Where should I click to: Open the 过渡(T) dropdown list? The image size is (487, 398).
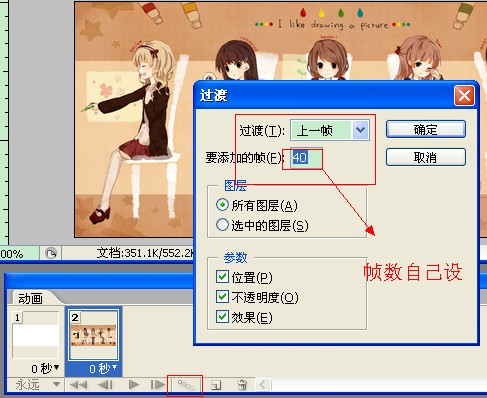coord(360,130)
